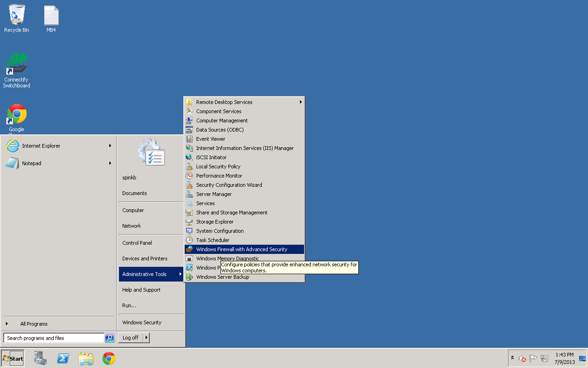
Task: Click the Windows Firewall with Advanced Security icon
Action: point(189,249)
